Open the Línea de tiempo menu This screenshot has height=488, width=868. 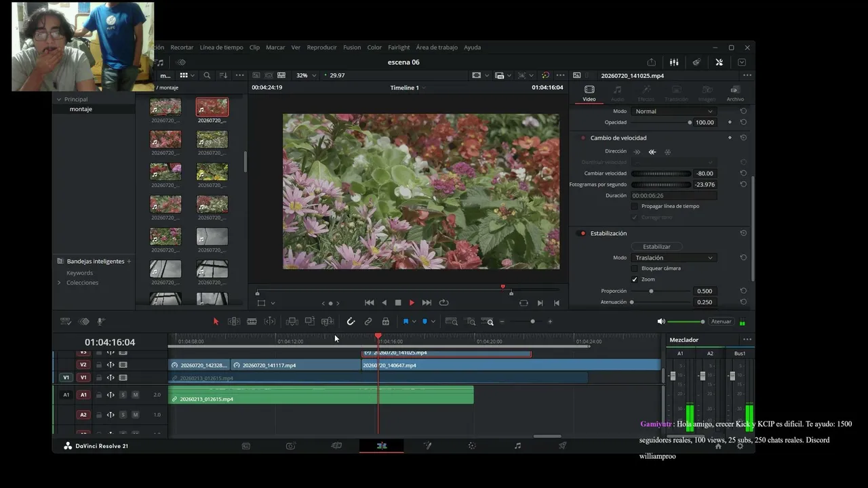click(221, 47)
